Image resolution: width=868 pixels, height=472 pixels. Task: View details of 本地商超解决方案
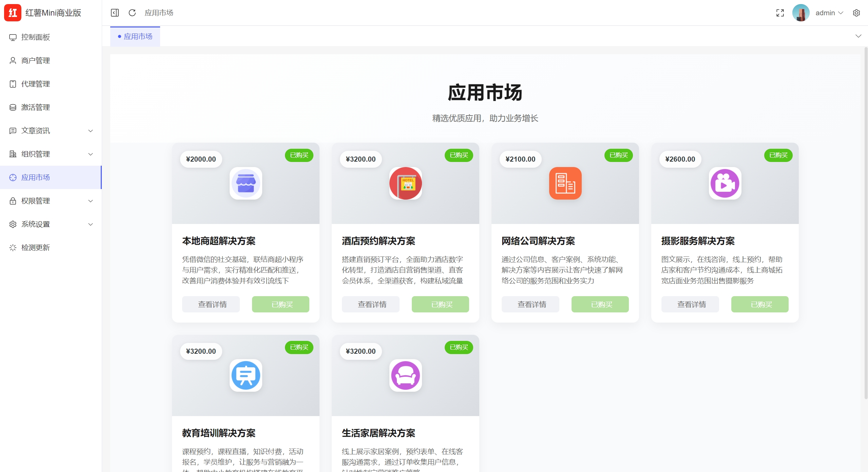pyautogui.click(x=211, y=304)
